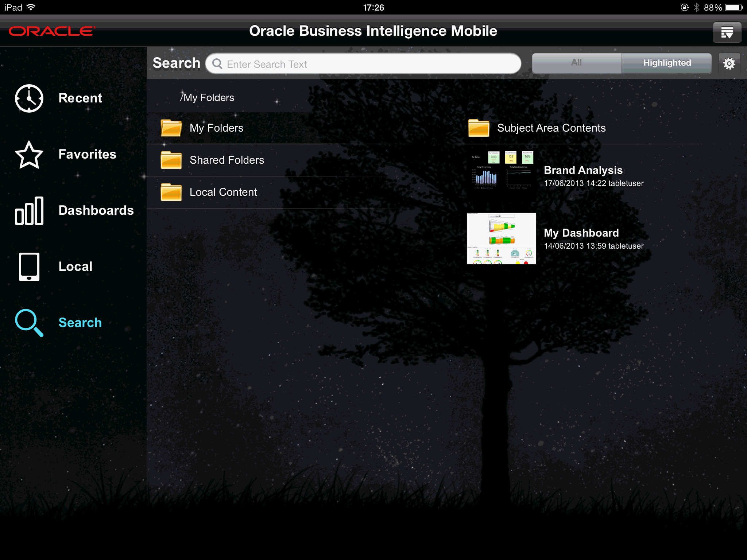The image size is (747, 560).
Task: Click the 17/06/2013 14:22 tabletuser text
Action: 594,183
